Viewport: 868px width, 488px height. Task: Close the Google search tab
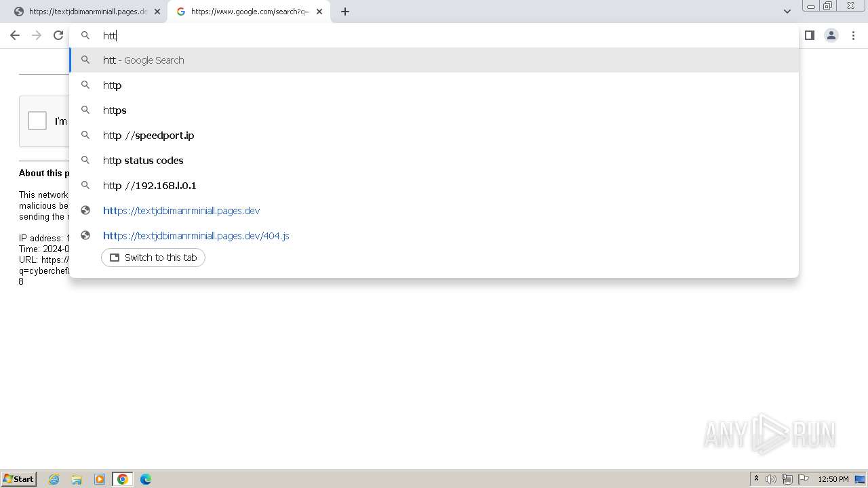(319, 12)
